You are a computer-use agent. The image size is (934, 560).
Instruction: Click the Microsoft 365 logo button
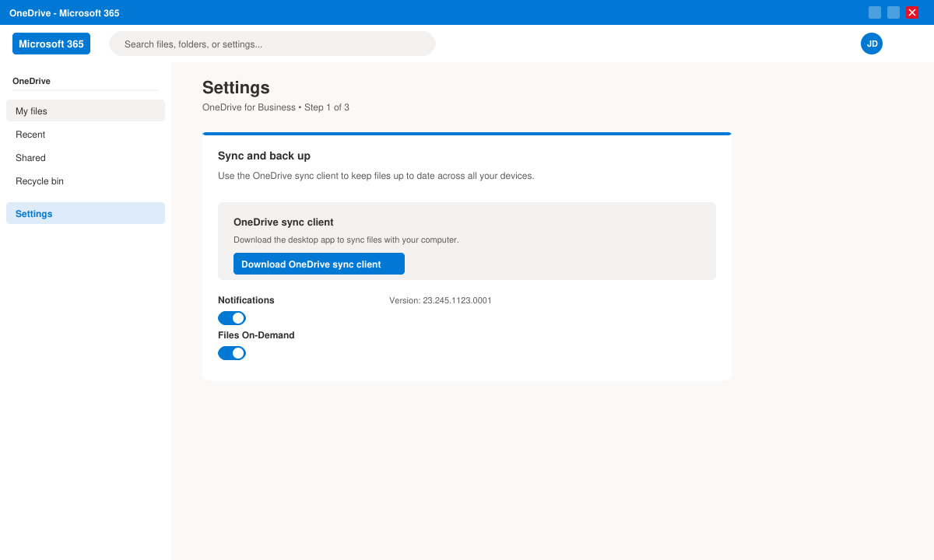[51, 44]
